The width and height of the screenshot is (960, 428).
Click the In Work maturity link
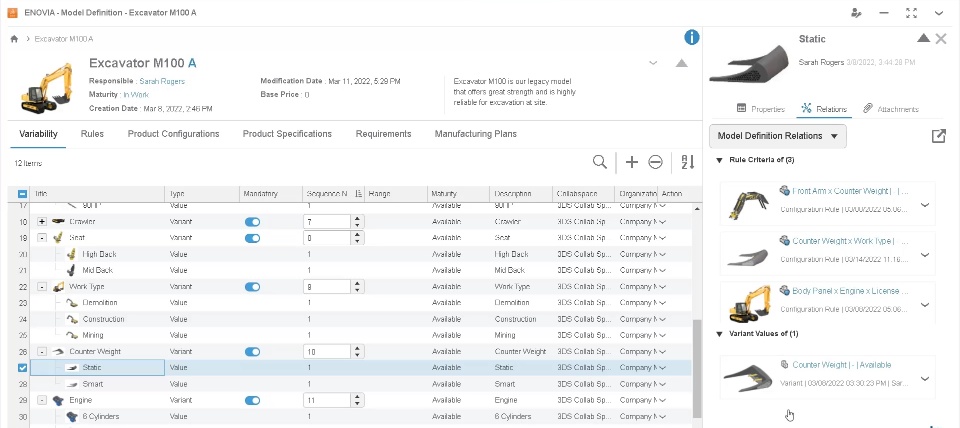tap(136, 94)
